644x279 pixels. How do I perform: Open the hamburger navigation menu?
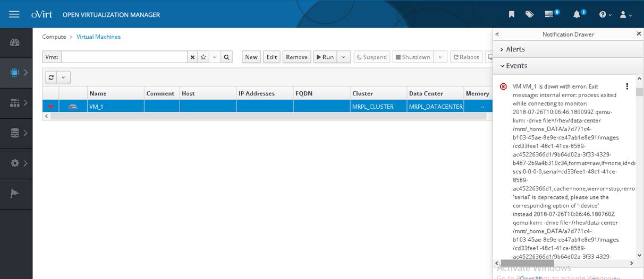(14, 14)
